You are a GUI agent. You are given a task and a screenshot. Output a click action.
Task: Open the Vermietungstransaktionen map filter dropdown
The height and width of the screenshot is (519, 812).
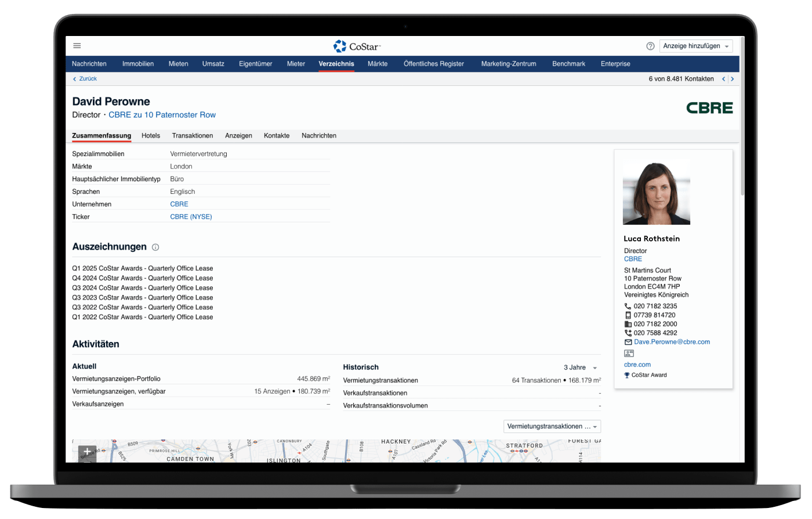pos(552,427)
